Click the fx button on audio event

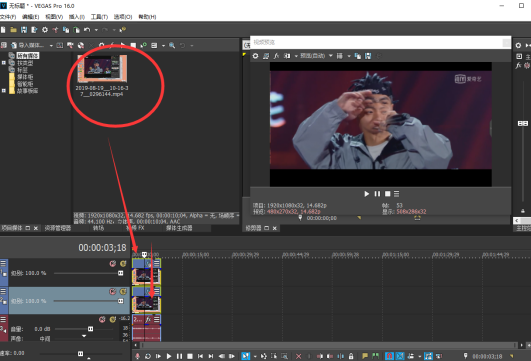point(148,319)
